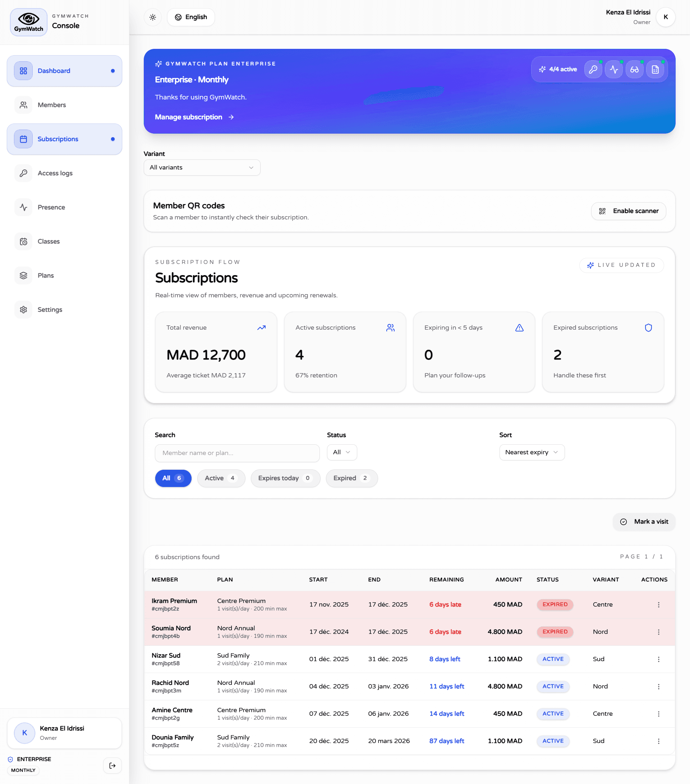Click the Mark a visit button
The width and height of the screenshot is (690, 784).
(x=644, y=521)
